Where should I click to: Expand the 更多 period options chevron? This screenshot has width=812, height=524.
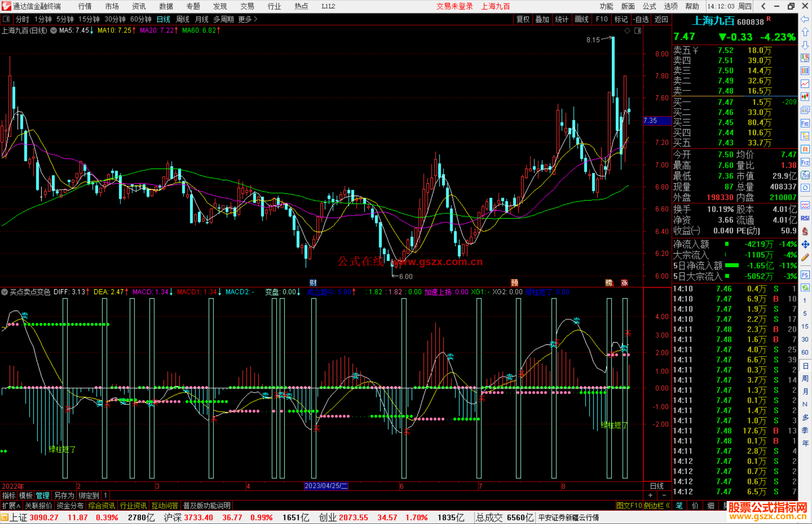click(256, 19)
